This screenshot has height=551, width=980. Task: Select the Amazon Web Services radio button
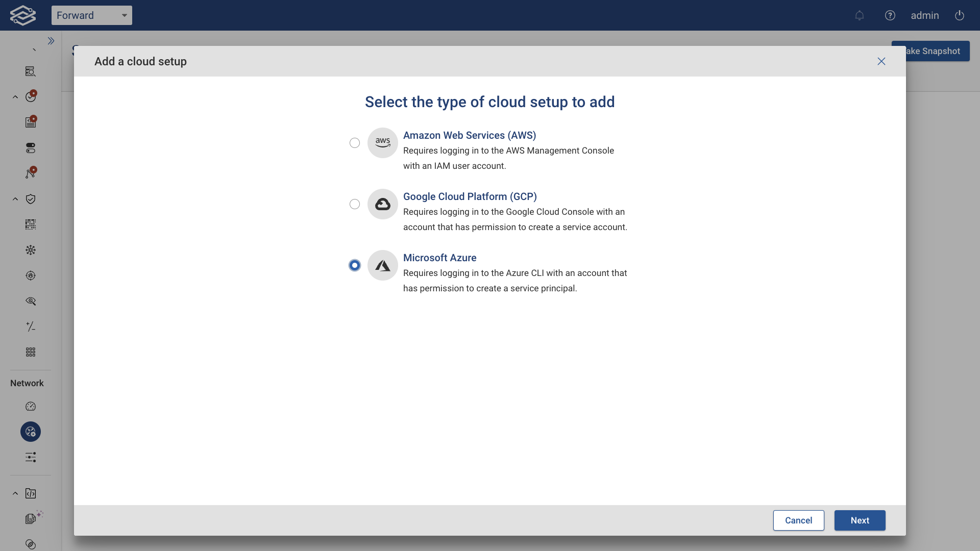click(354, 143)
